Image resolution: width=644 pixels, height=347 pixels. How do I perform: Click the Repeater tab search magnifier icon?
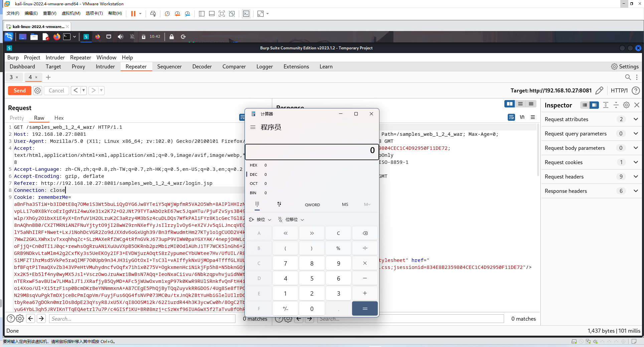(x=628, y=77)
